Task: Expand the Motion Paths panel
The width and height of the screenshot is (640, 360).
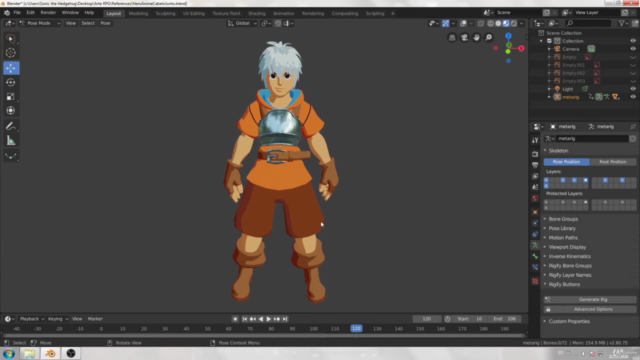Action: click(x=563, y=238)
